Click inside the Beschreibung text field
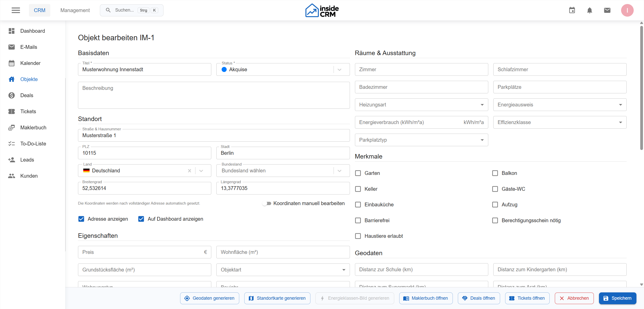The width and height of the screenshot is (644, 309). point(213,95)
